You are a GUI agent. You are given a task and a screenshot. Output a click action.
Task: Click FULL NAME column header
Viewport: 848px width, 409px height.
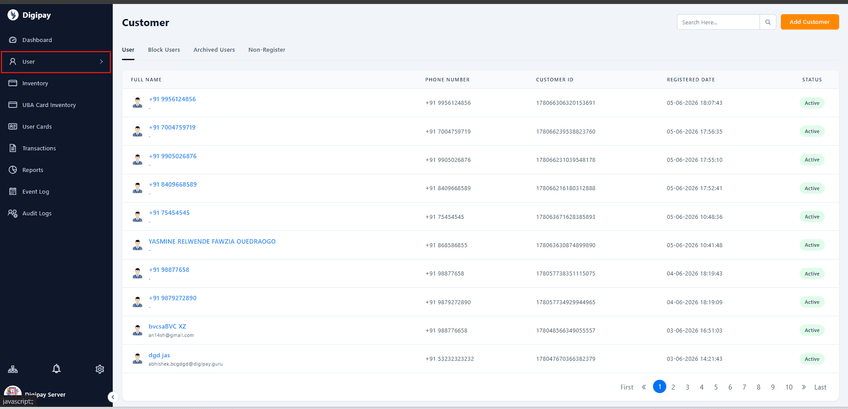(x=146, y=80)
